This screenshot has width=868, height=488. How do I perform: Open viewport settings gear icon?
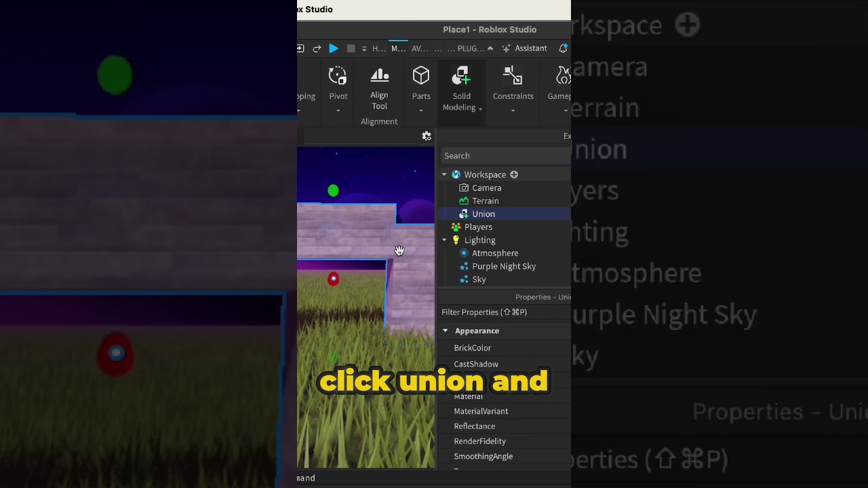[427, 136]
